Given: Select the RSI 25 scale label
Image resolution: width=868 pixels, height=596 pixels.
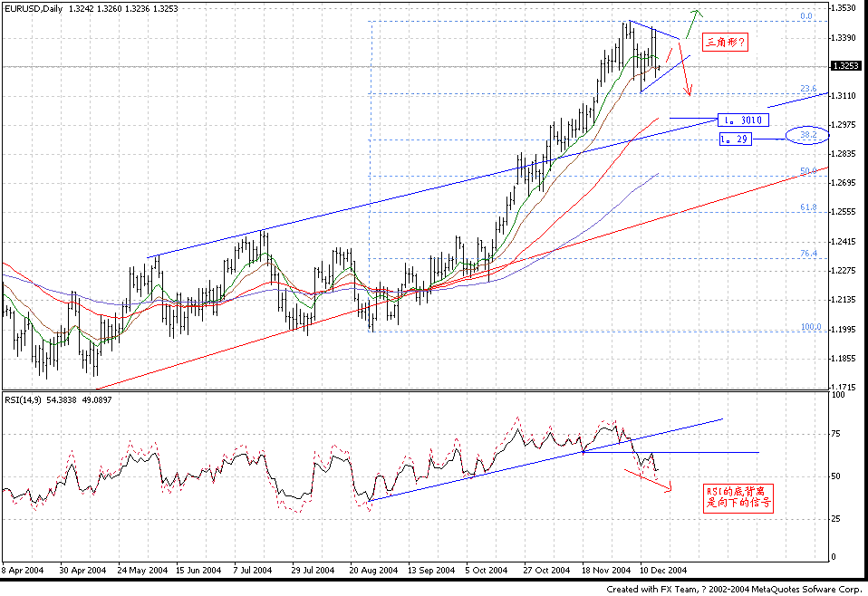Looking at the screenshot, I should [836, 518].
